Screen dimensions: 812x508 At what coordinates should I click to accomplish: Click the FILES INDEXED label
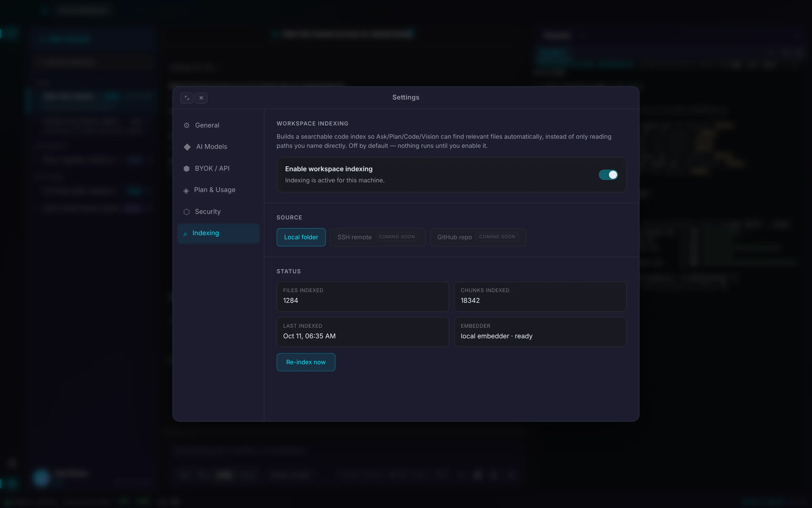[303, 290]
